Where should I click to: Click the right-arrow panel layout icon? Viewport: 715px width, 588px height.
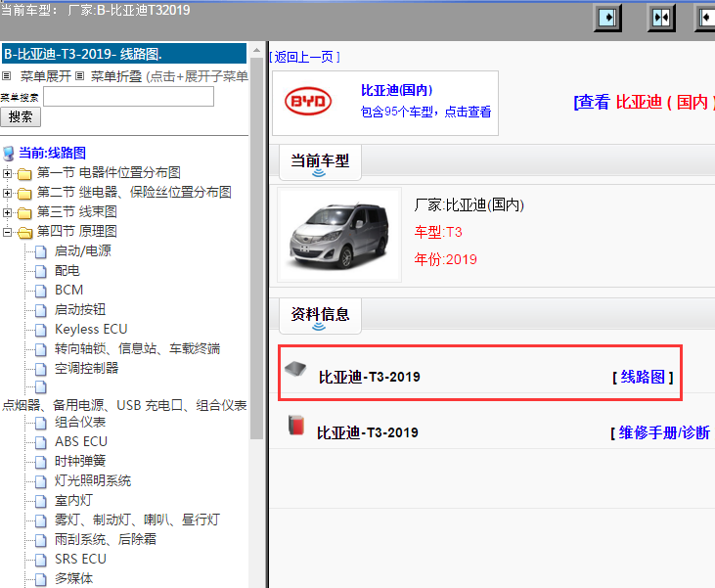(607, 19)
